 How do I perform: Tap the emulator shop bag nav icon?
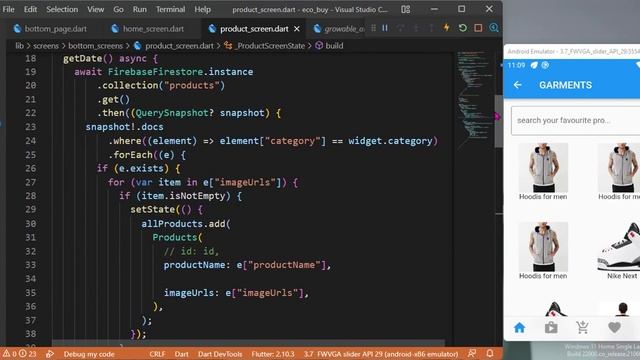tap(551, 327)
